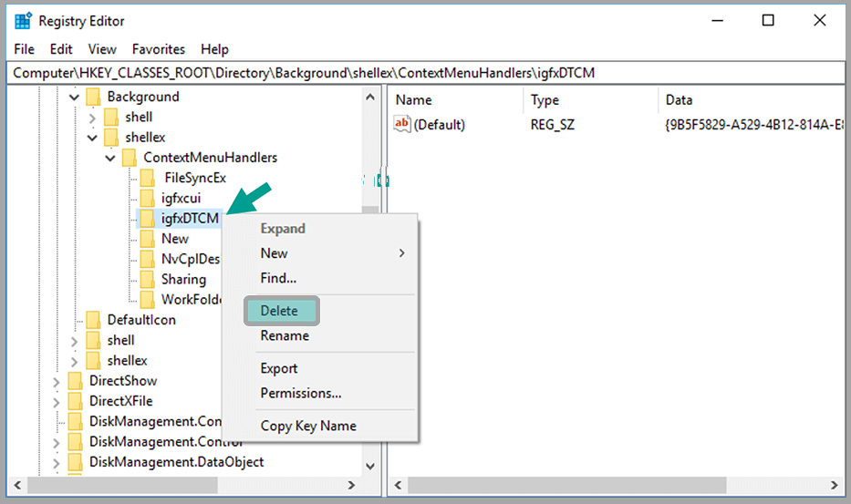851x504 pixels.
Task: Select the DefaultIcon key label
Action: pyautogui.click(x=141, y=320)
